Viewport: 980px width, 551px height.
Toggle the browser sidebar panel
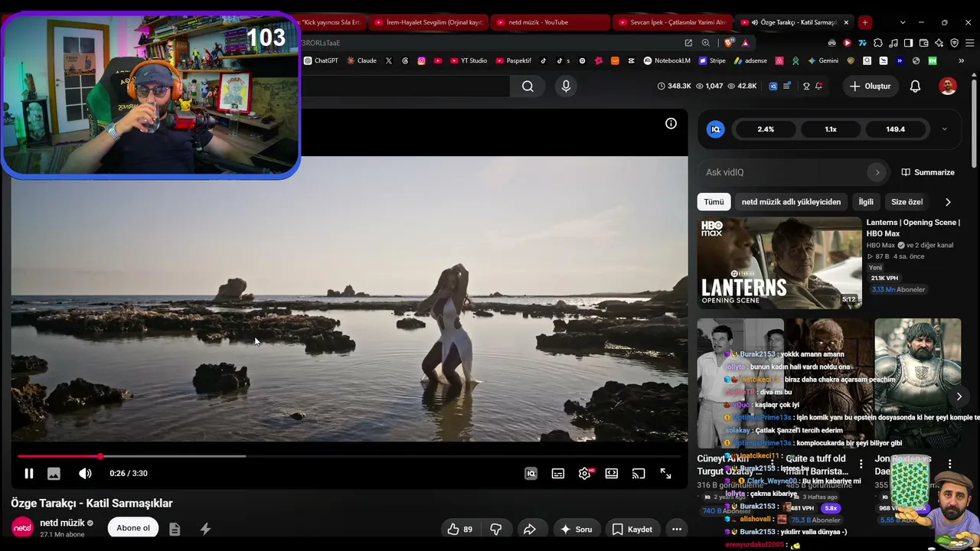[x=908, y=43]
